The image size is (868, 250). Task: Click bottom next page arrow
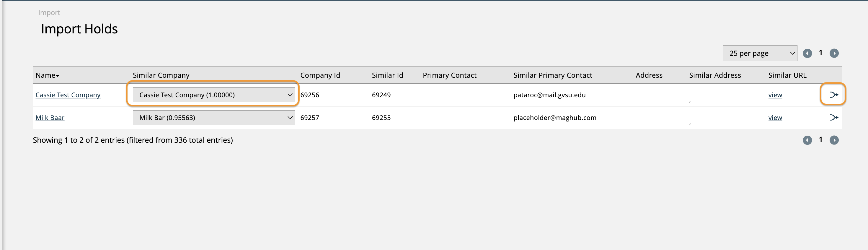pos(834,140)
